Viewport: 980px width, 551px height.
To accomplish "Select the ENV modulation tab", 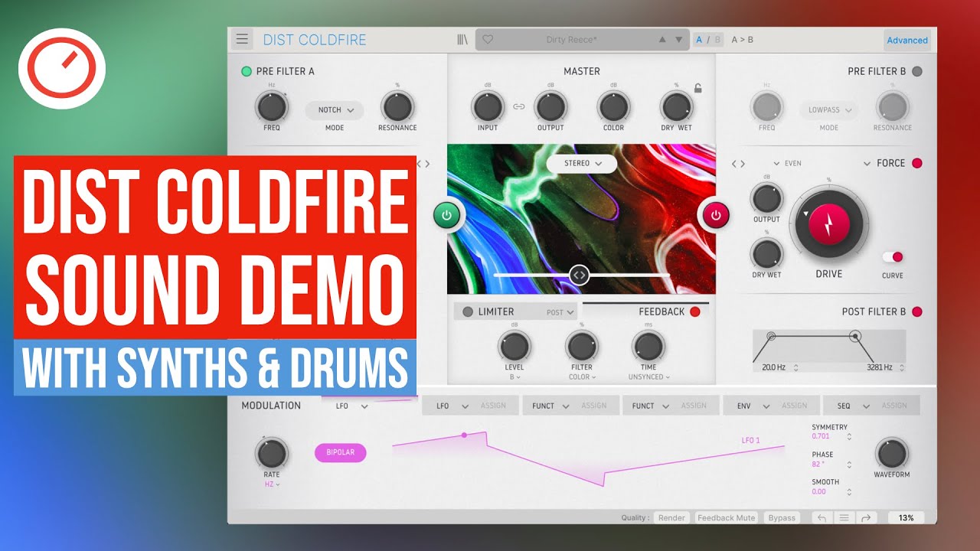I will click(x=772, y=406).
